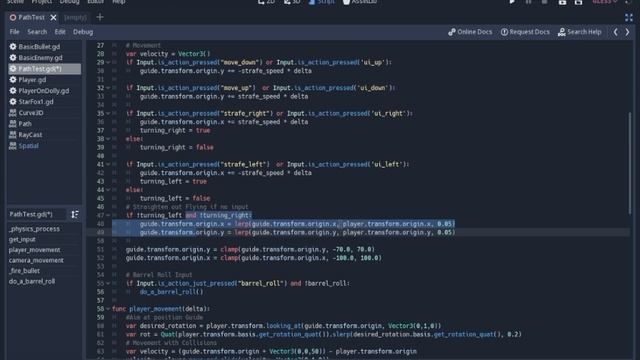Open the Player.gd script
The height and width of the screenshot is (360, 640).
(x=44, y=80)
